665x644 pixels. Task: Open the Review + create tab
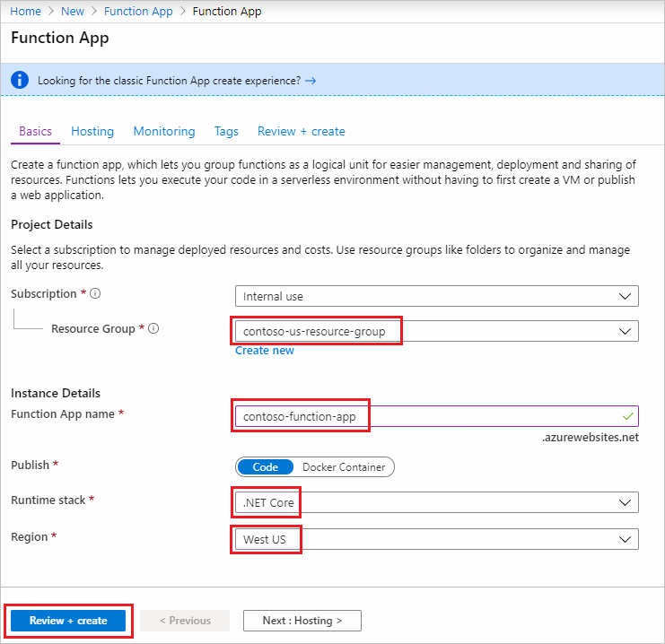301,131
